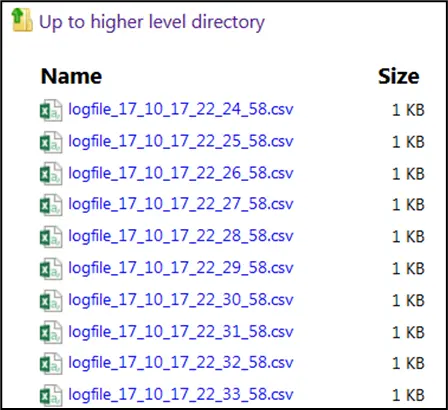
Task: Click the 1 KB size of logfile_17_10_17_22_27_58.csv
Action: pyautogui.click(x=408, y=205)
